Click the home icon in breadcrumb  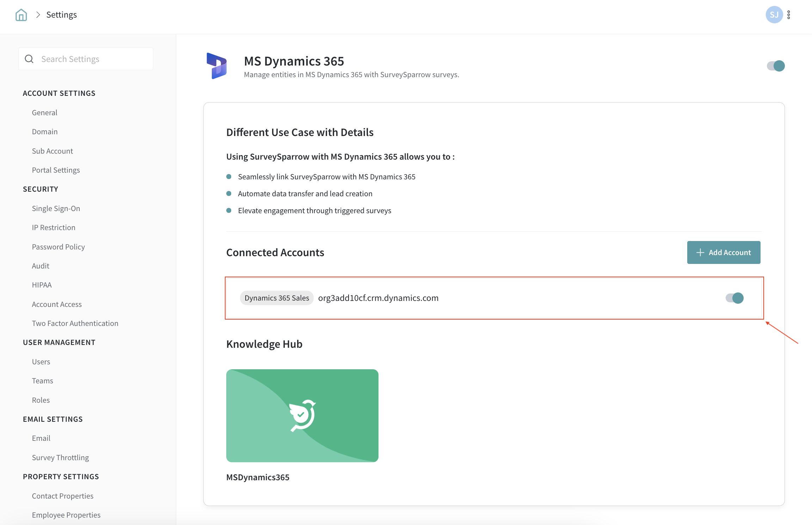coord(21,15)
